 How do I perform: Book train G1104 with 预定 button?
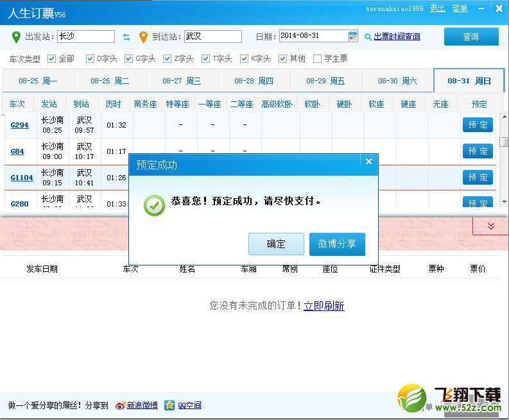[x=478, y=178]
